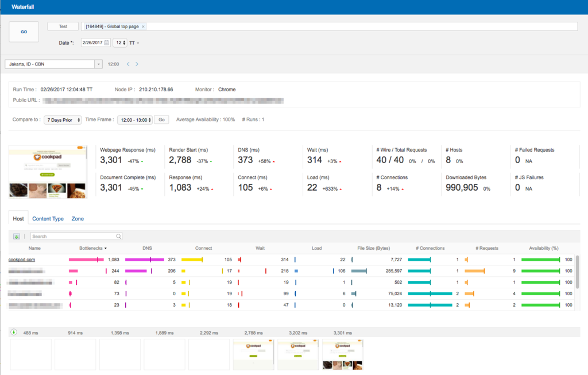Open the TT timezone dropdown
This screenshot has height=375, width=588.
[134, 43]
